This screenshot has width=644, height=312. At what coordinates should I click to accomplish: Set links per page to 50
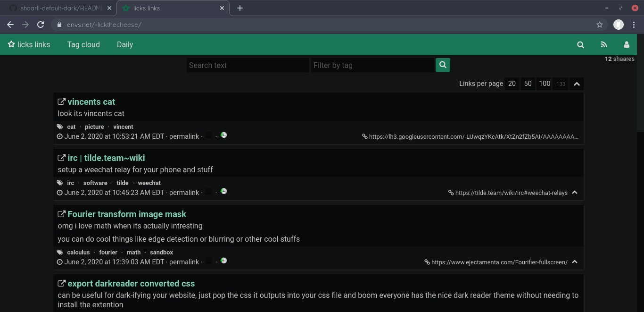click(x=528, y=84)
